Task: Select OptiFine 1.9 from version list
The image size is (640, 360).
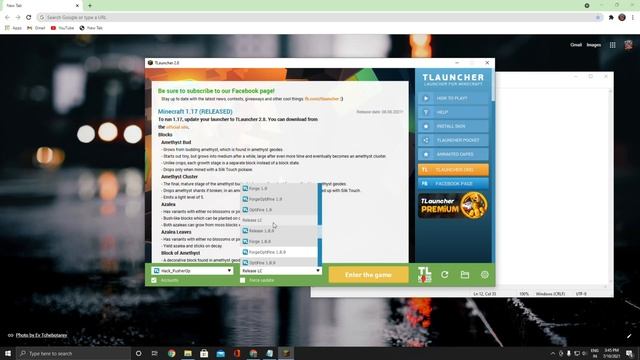Action: coord(279,210)
